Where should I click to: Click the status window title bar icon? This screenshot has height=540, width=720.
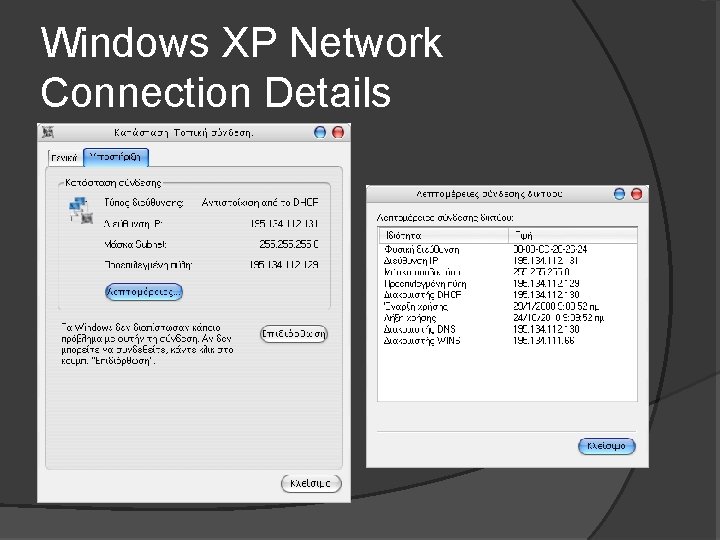48,132
